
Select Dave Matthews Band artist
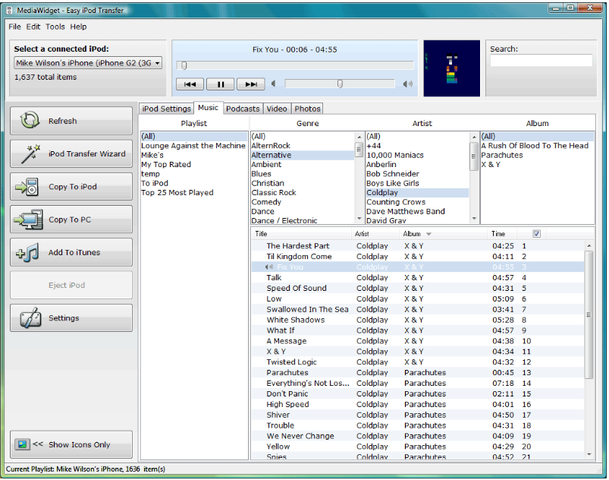coord(417,212)
